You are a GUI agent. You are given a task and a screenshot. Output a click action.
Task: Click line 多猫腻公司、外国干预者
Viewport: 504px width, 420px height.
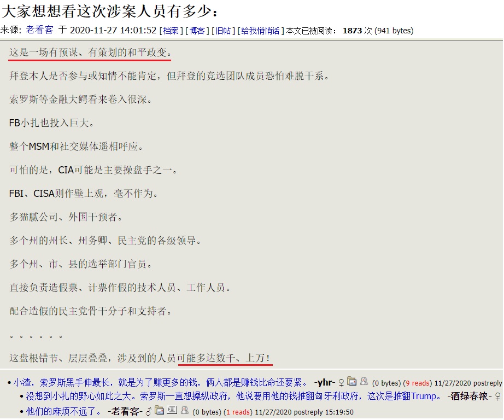point(66,217)
